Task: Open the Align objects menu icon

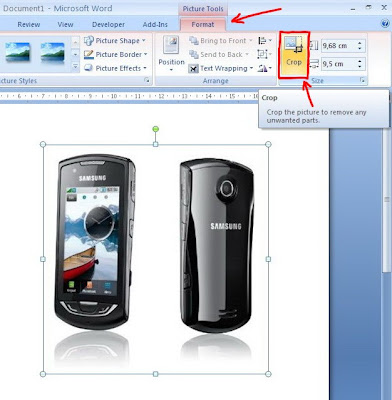Action: click(x=265, y=41)
